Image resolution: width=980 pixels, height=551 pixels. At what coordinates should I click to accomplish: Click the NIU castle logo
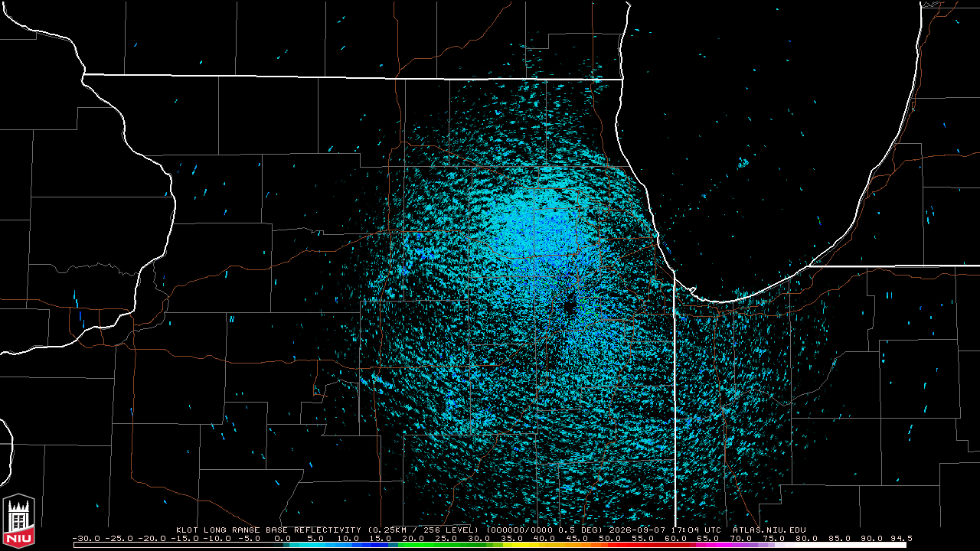tap(18, 521)
